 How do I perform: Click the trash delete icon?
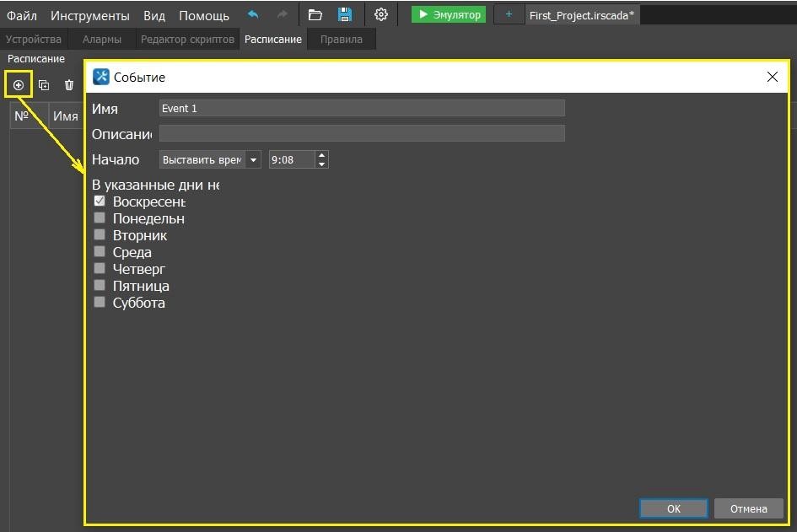tap(69, 85)
